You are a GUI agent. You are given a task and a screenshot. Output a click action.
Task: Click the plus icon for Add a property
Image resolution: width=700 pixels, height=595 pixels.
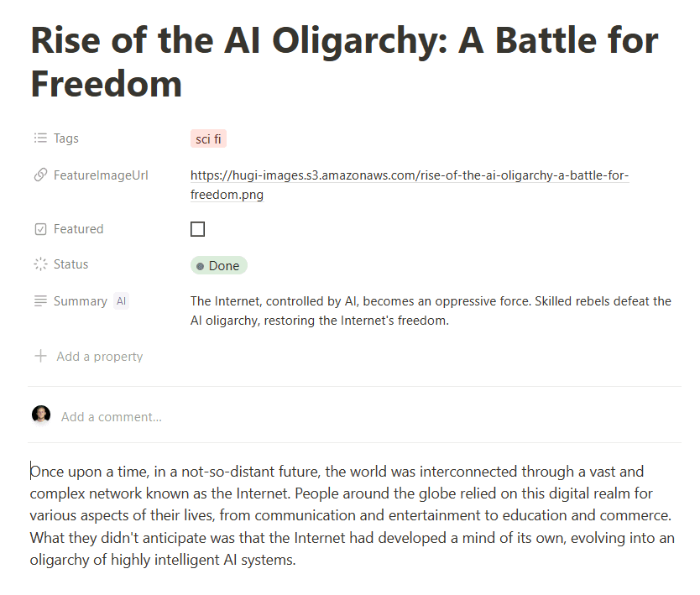[x=40, y=356]
